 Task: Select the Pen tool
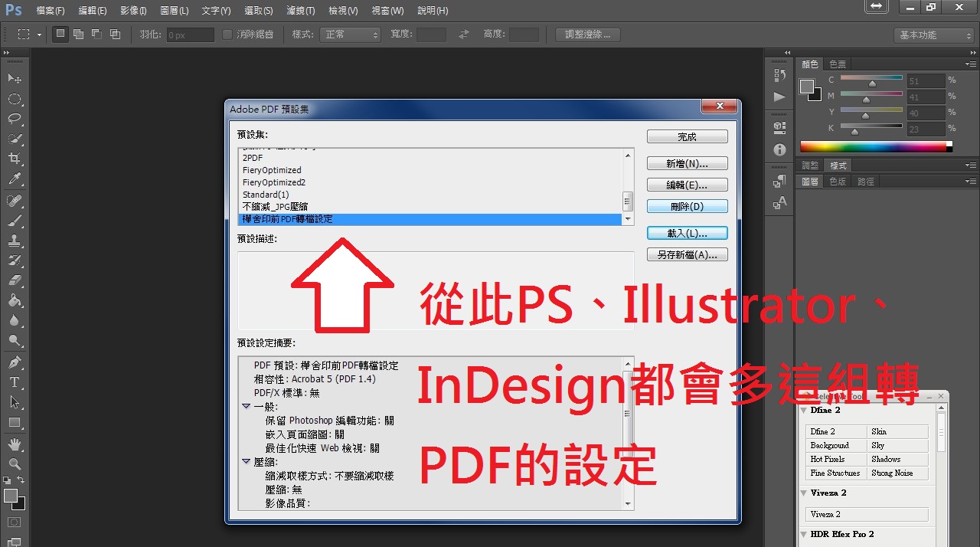[x=15, y=362]
